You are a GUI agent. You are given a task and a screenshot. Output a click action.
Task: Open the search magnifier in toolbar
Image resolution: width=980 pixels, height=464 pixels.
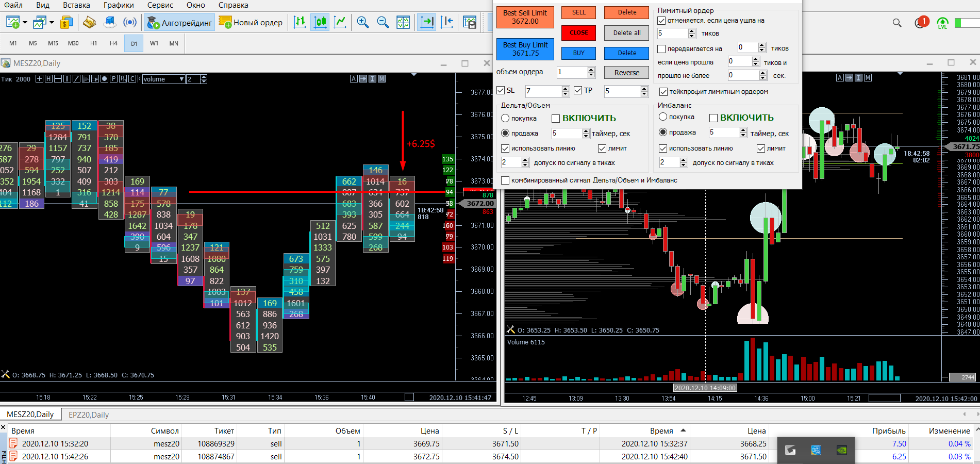[897, 23]
